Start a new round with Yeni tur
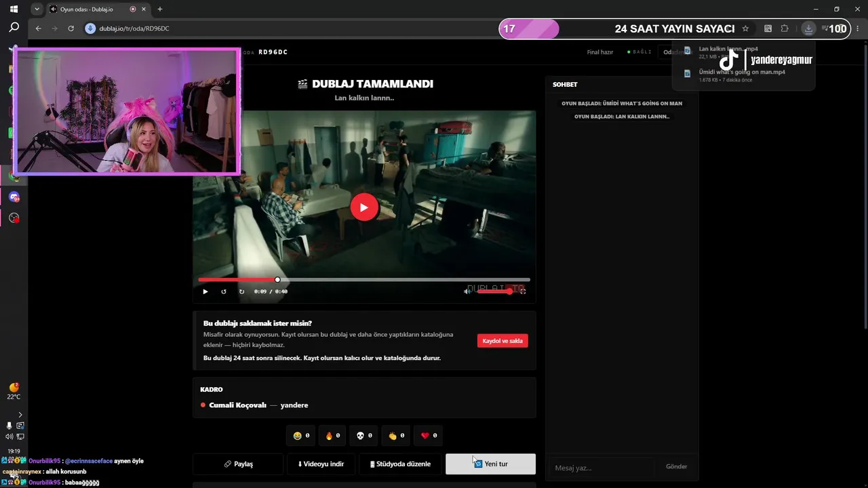This screenshot has width=868, height=488. 490,464
